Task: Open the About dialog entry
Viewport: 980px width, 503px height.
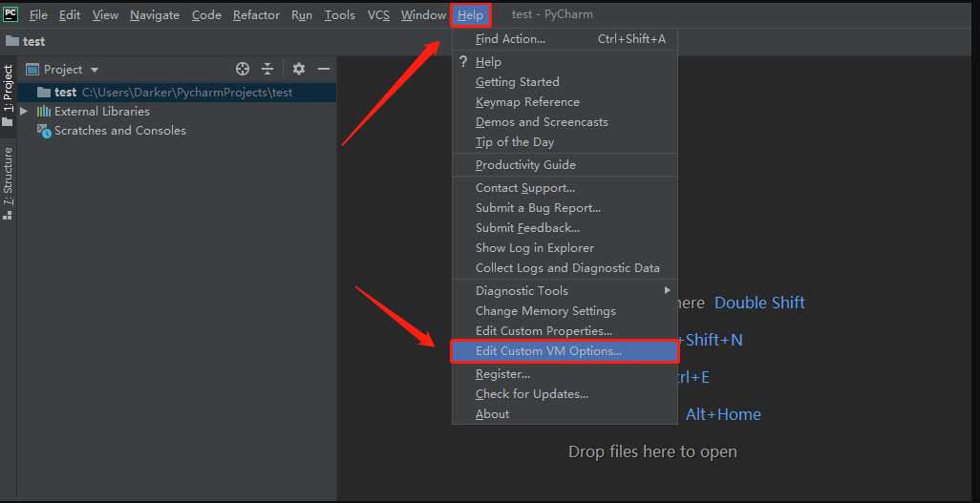Action: (565, 413)
